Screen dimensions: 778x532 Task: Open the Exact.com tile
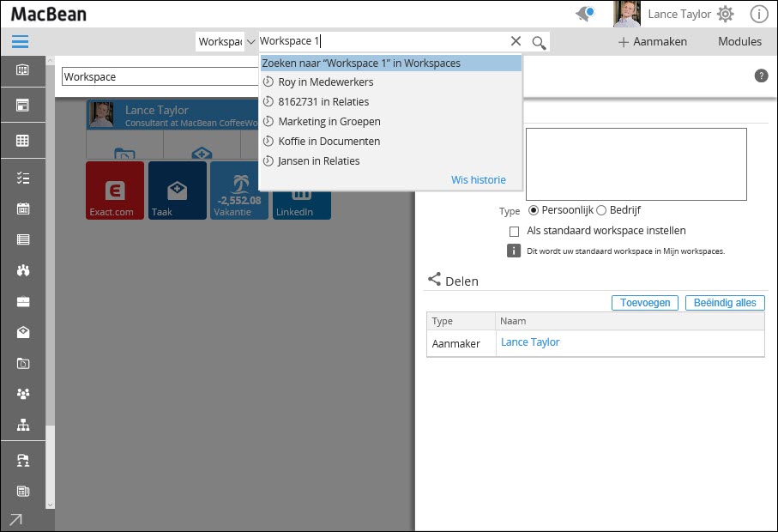tap(114, 190)
